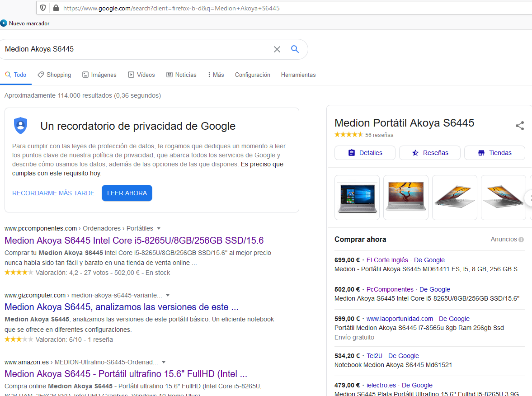
Task: Open gizcomputer analizamos las versiones result
Action: click(x=122, y=307)
